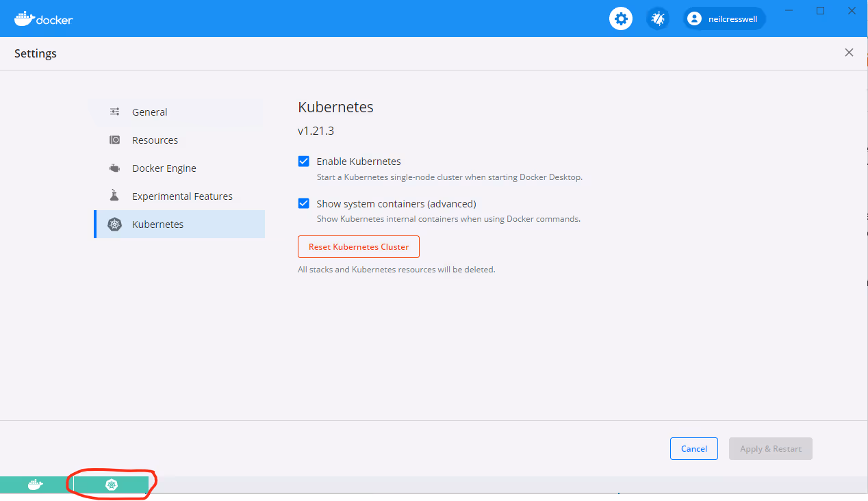Go to the Docker Engine section
Screen dimensions: 868x501
[x=179, y=168]
